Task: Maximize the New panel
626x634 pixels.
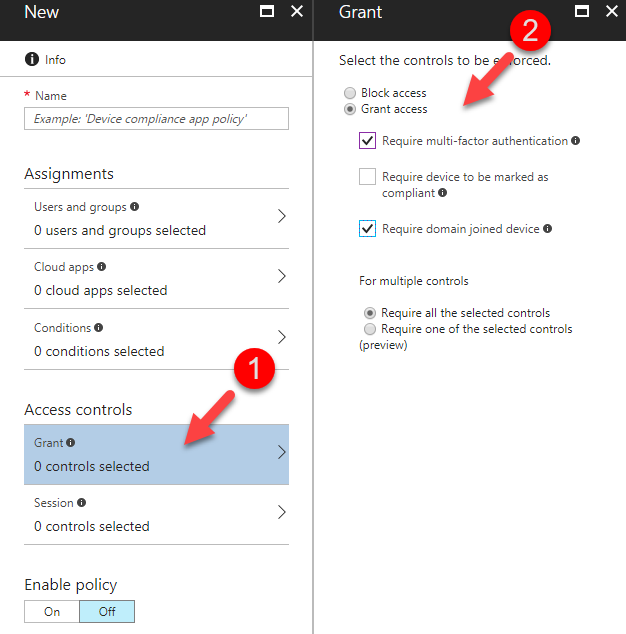Action: [x=266, y=11]
